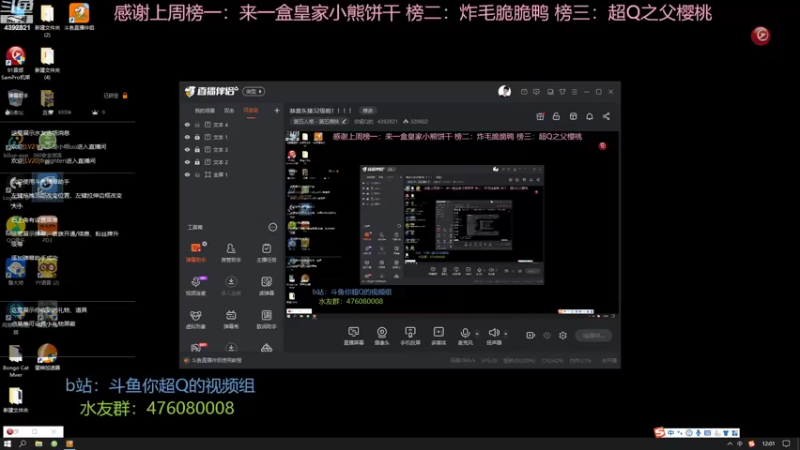Add 直播屏幕 screen capture source

tap(354, 336)
